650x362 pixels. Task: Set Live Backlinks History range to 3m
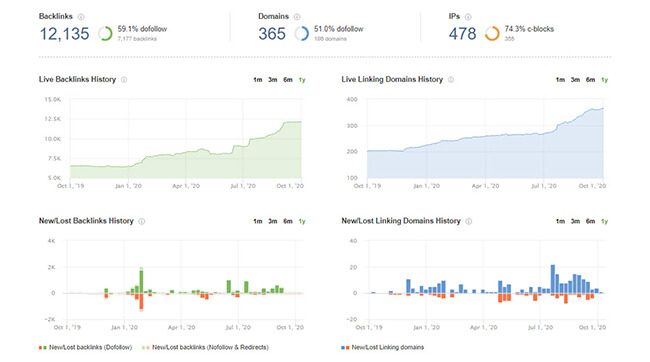[x=272, y=80]
